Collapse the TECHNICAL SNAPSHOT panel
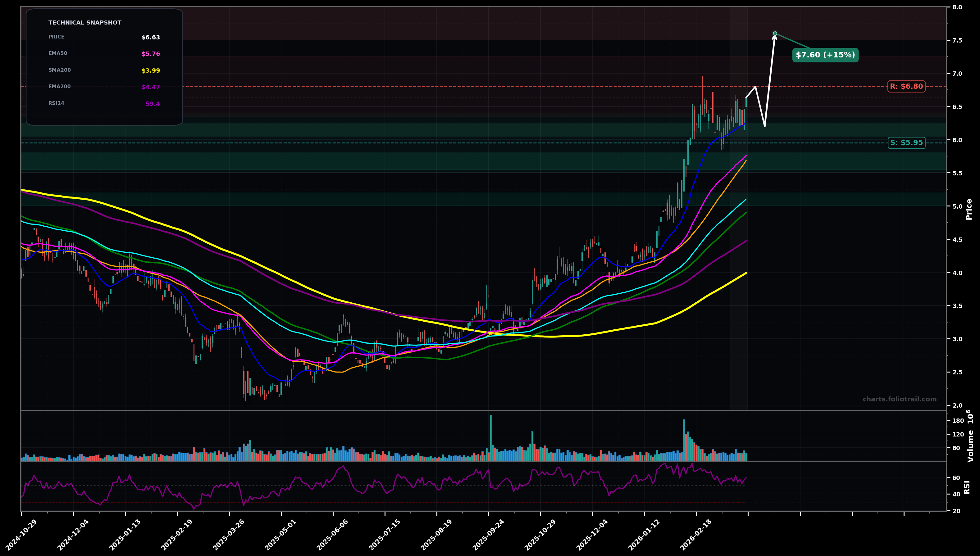The width and height of the screenshot is (980, 556). tap(84, 23)
